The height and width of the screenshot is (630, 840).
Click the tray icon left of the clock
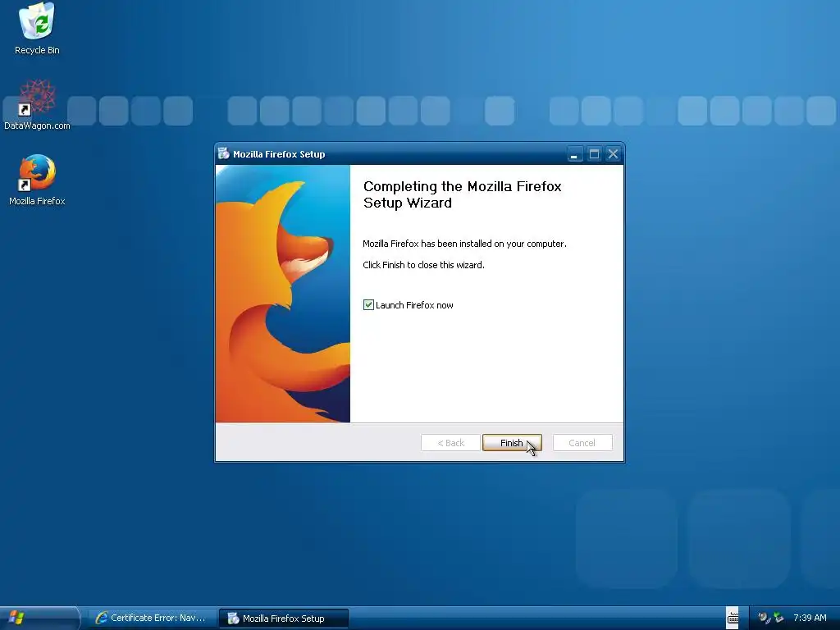tap(778, 618)
